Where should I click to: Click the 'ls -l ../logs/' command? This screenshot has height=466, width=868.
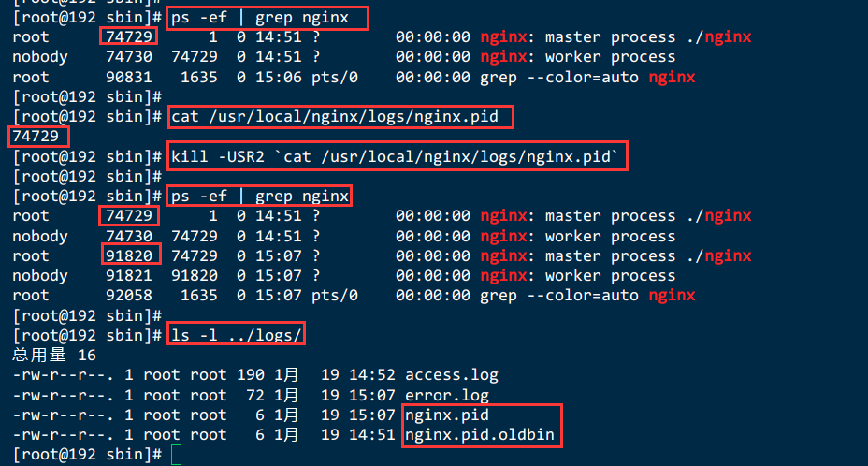coord(237,336)
